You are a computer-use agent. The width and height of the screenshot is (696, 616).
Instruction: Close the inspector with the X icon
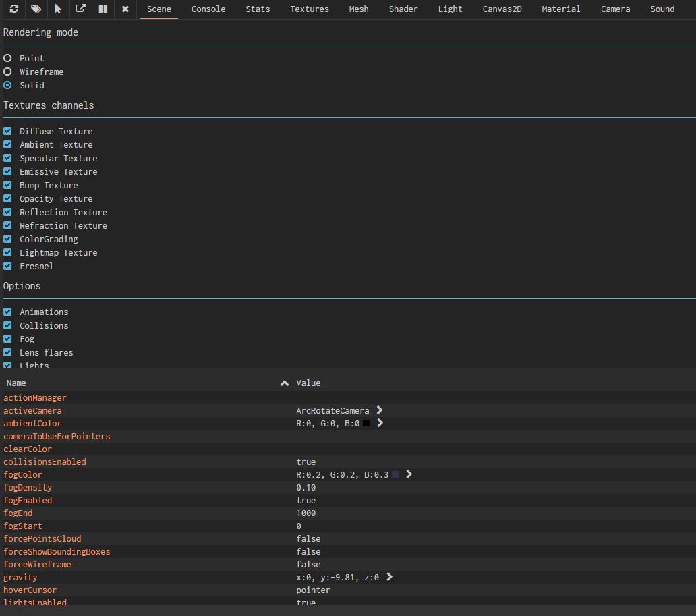125,9
